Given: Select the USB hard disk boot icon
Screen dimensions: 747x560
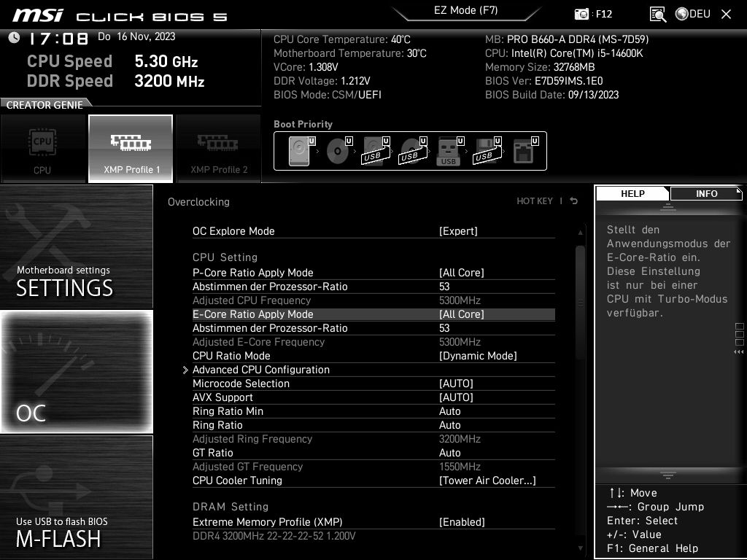Looking at the screenshot, I should [376, 151].
